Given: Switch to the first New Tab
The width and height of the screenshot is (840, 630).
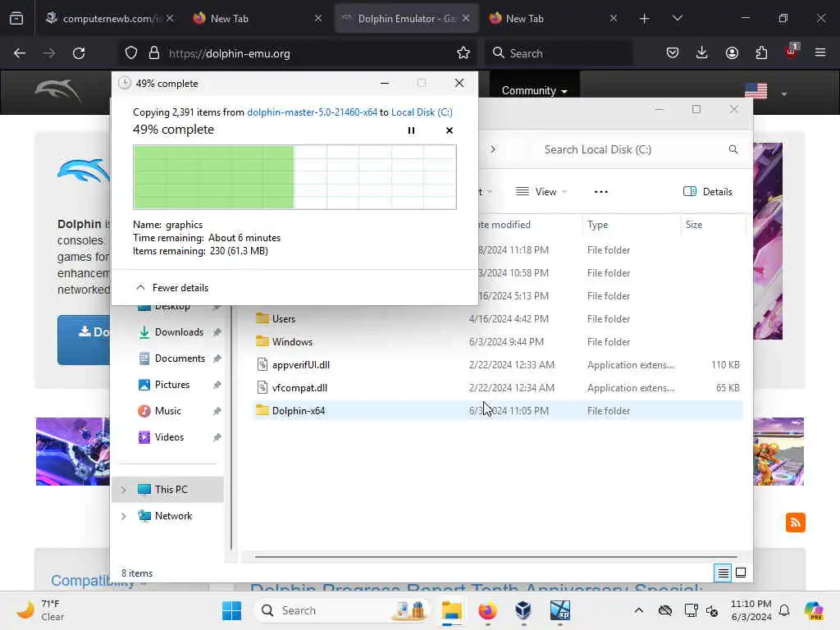Looking at the screenshot, I should pos(257,19).
